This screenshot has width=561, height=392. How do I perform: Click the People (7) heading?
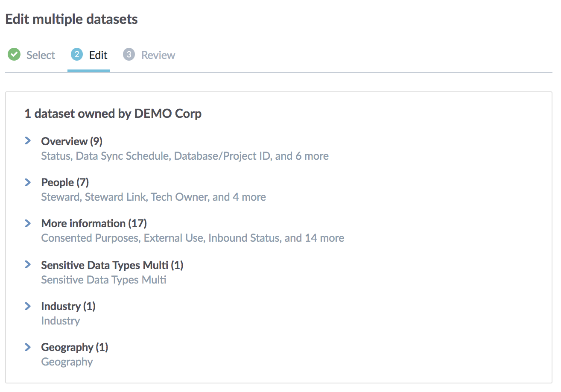65,182
